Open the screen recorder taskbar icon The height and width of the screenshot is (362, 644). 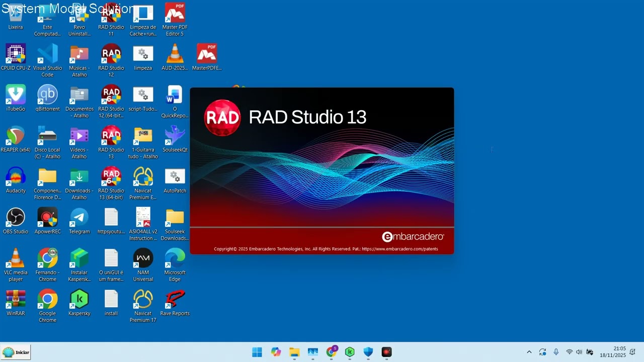(x=386, y=352)
